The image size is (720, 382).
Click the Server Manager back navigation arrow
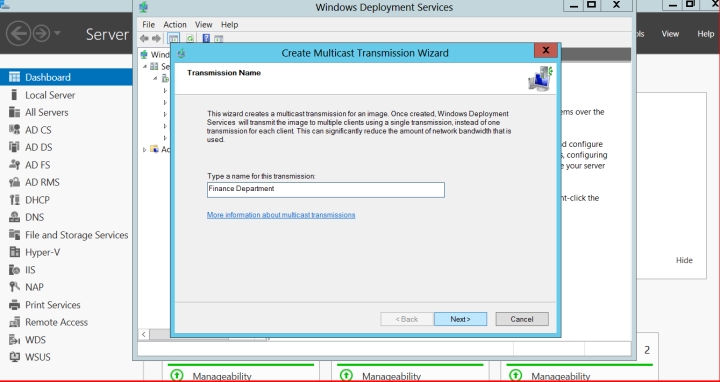pyautogui.click(x=18, y=33)
